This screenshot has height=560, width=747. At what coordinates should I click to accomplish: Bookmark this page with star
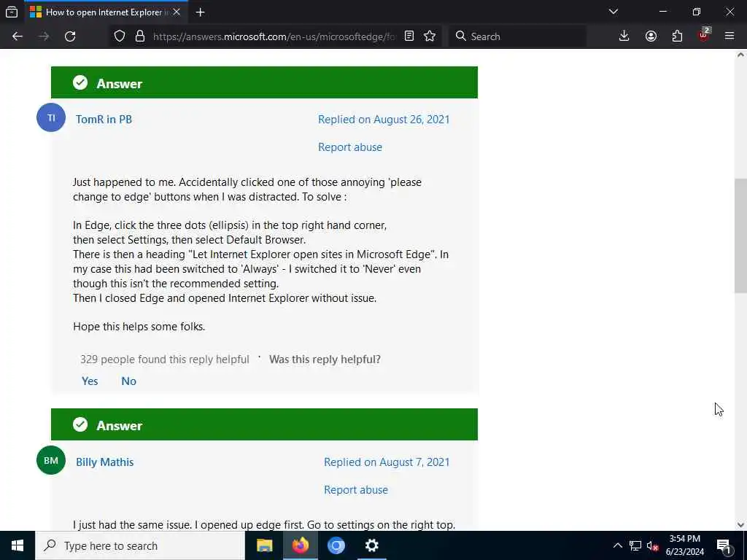[430, 36]
